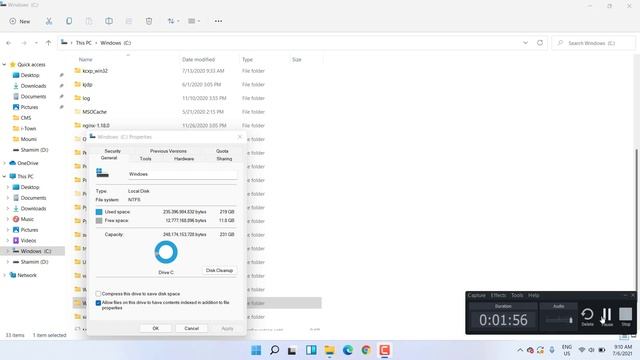The width and height of the screenshot is (640, 360).
Task: Click the Delete recording button in recorder
Action: (x=587, y=317)
